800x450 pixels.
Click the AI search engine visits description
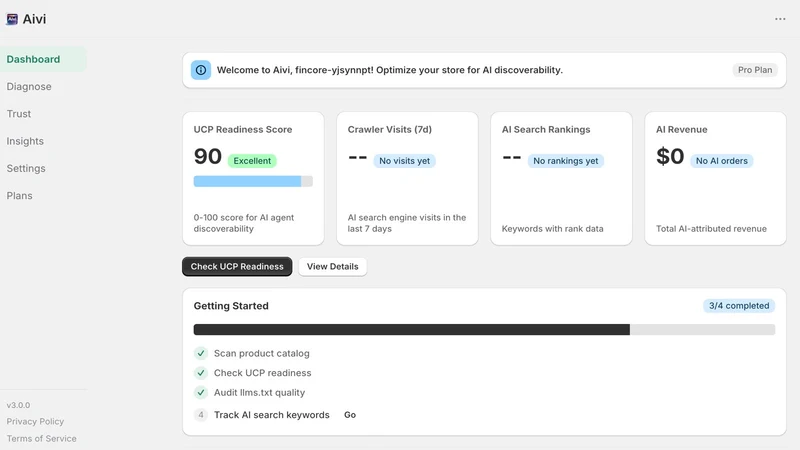point(407,223)
